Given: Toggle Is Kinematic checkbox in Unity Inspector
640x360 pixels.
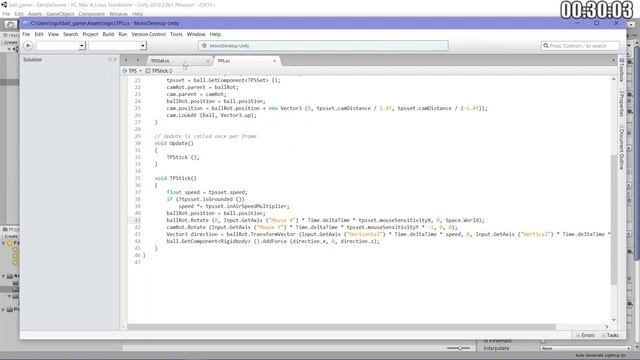Looking at the screenshot, I should 543,341.
